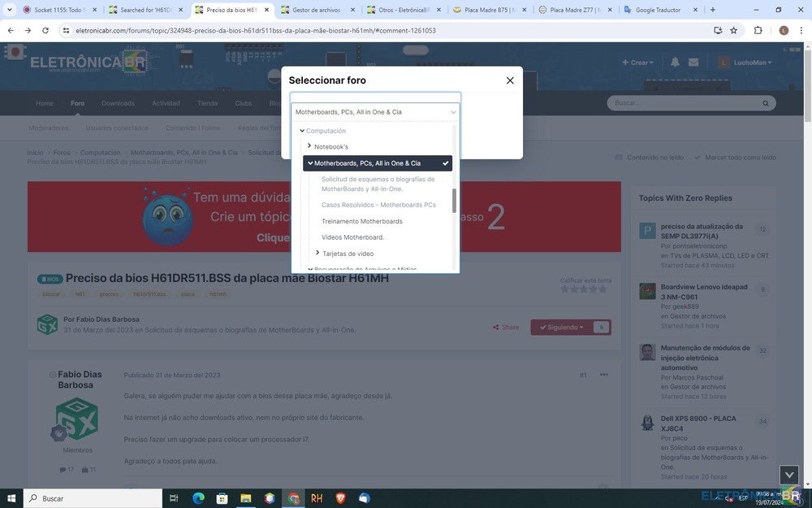Open the browser extensions puzzle icon

pyautogui.click(x=758, y=30)
